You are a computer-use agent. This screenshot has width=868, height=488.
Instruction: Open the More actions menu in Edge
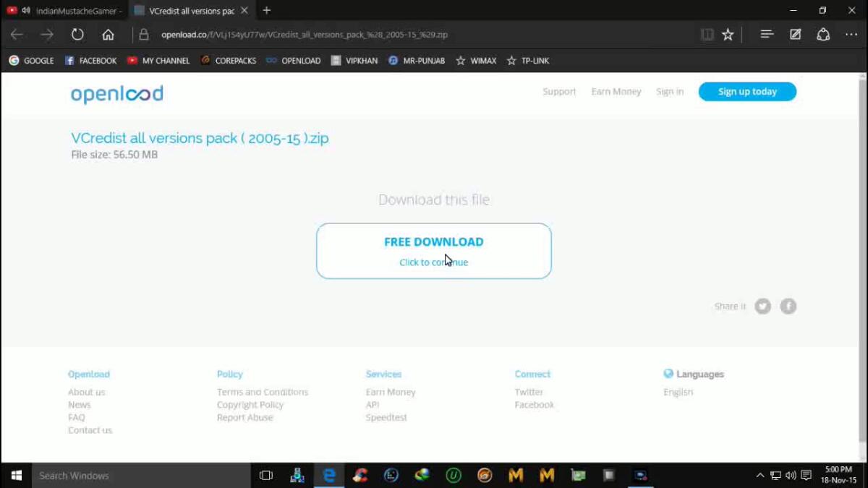point(851,34)
